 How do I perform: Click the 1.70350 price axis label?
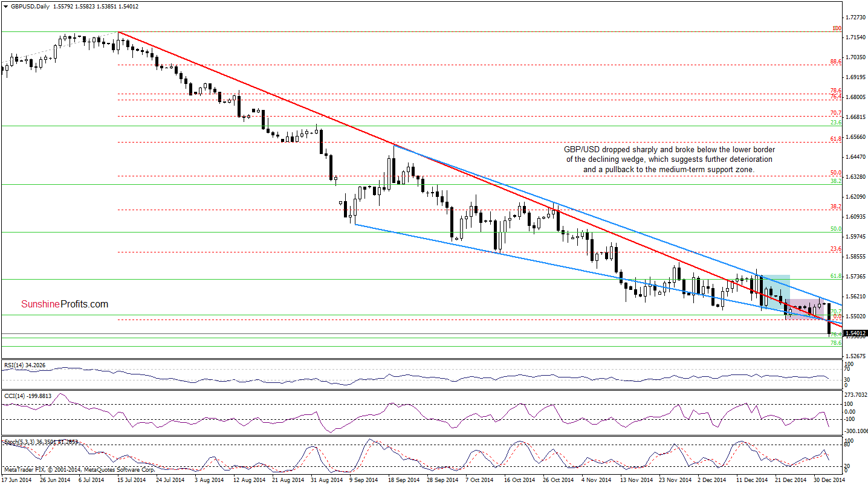click(x=855, y=57)
